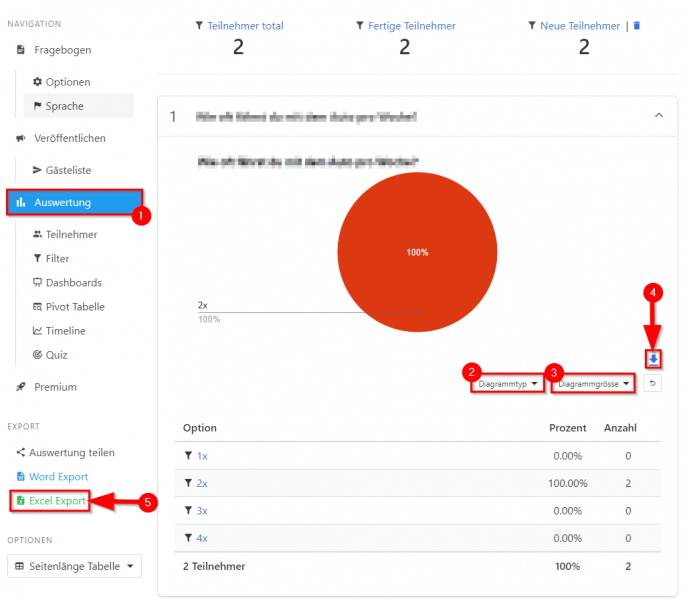685x600 pixels.
Task: Click the megaphone icon of Veröffentlichen
Action: [x=21, y=138]
